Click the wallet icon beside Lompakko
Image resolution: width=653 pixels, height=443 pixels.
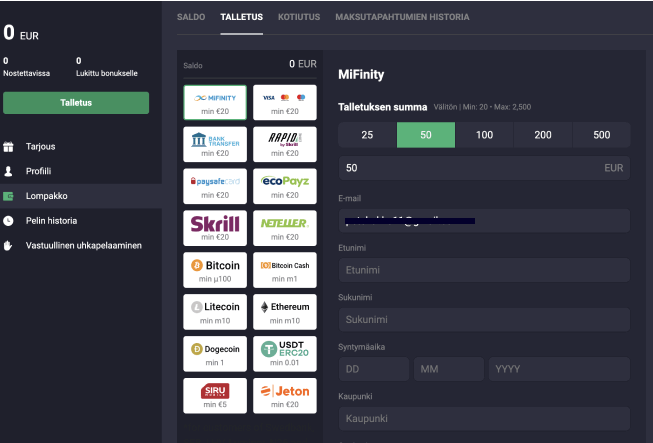[8, 196]
